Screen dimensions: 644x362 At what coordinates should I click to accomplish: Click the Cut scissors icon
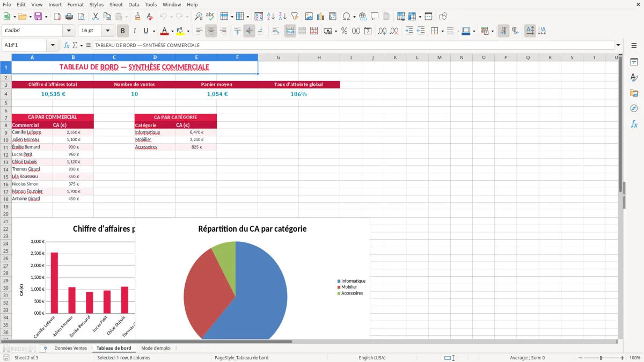(x=96, y=16)
